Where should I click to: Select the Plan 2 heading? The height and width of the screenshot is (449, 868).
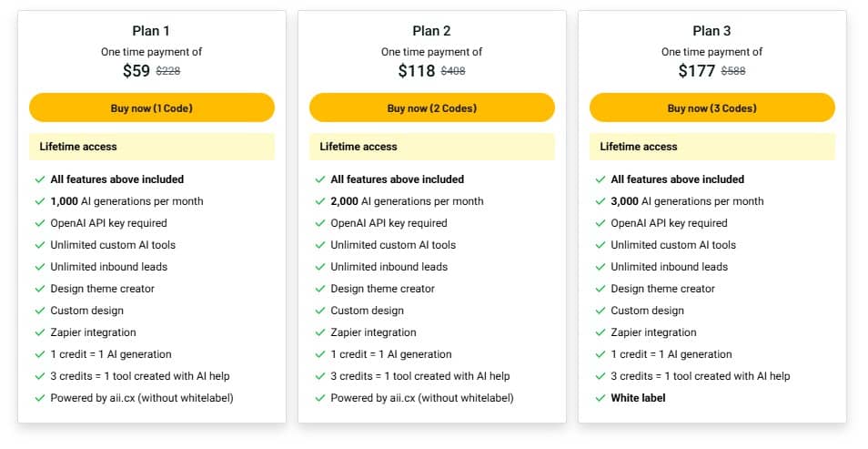click(432, 30)
